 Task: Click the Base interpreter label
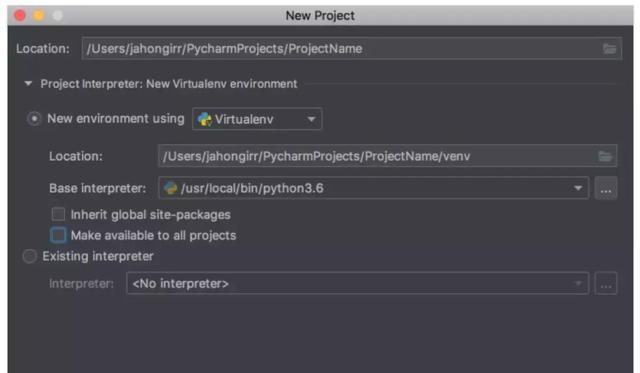click(x=98, y=188)
